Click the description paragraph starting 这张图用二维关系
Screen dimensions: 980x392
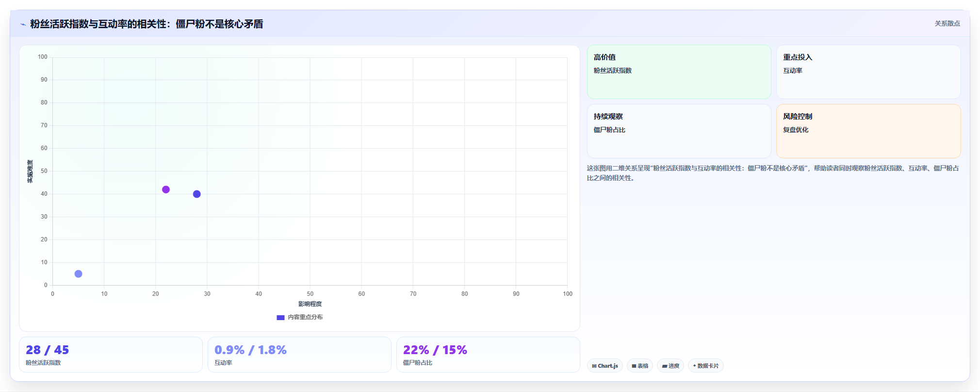[x=773, y=173]
